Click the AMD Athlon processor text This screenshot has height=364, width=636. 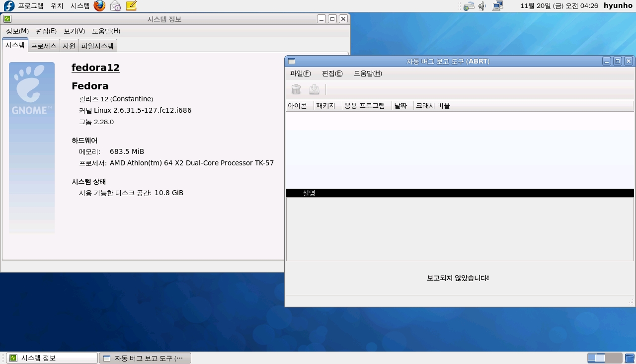[x=192, y=163]
